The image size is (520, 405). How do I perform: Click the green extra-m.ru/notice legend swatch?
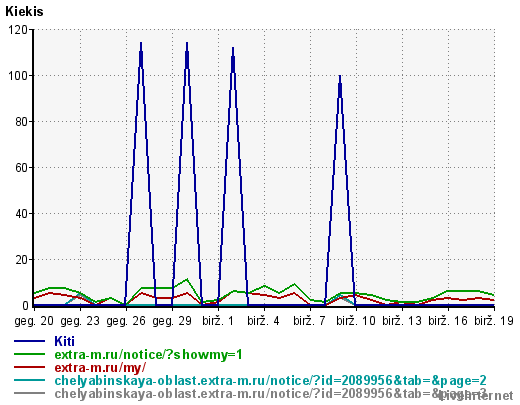pos(29,354)
